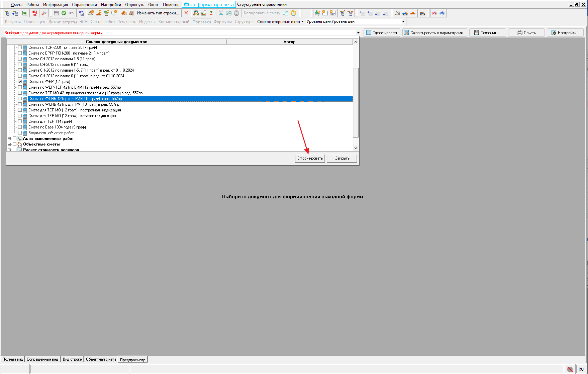Select 'Смета для ТЕР (14 граф)' list item

50,121
